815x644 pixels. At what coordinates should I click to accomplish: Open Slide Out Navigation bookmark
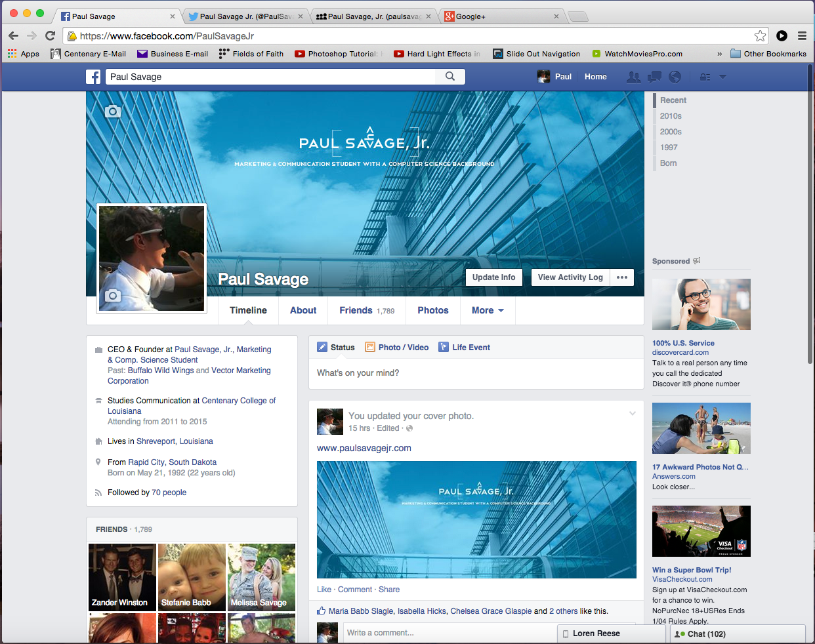coord(537,54)
